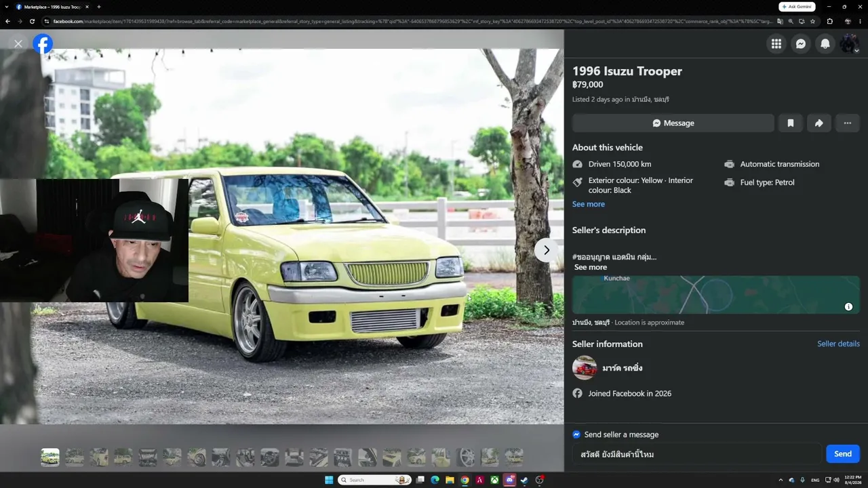
Task: Select the third photo thumbnail
Action: pyautogui.click(x=99, y=457)
